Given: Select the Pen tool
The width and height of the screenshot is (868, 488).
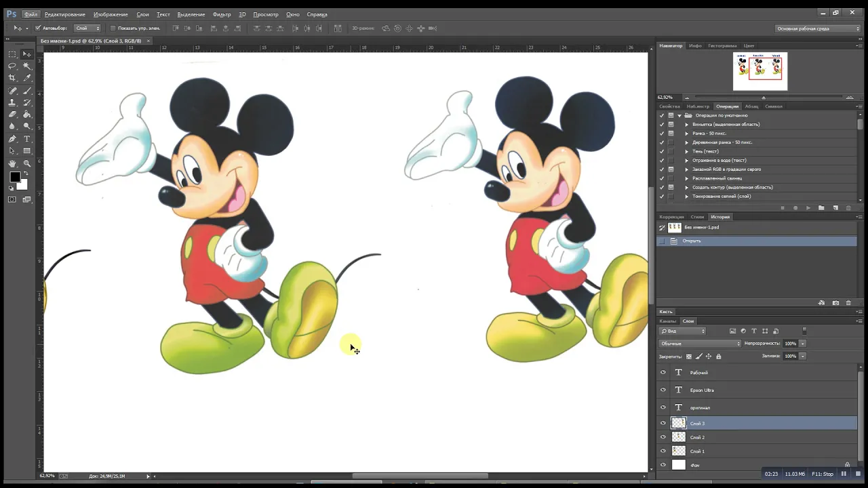Looking at the screenshot, I should pyautogui.click(x=12, y=138).
